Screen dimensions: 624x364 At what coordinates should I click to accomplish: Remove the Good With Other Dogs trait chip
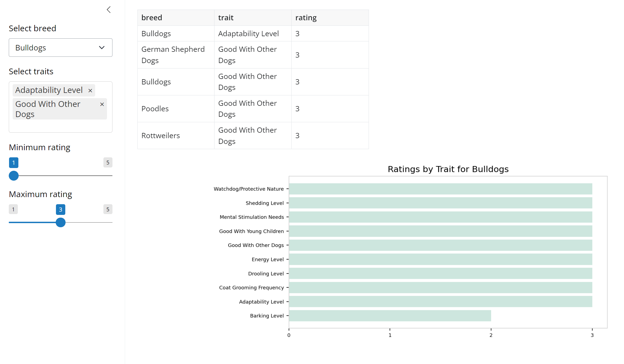(x=102, y=104)
